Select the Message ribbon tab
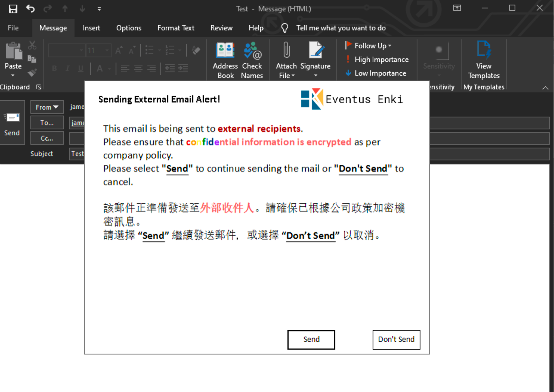 click(53, 28)
